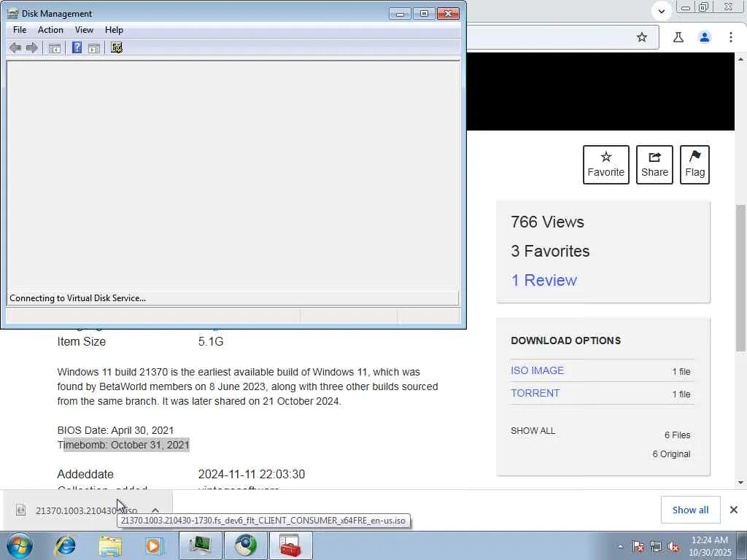Screen dimensions: 747x560
Task: Click the Flag button
Action: point(694,165)
